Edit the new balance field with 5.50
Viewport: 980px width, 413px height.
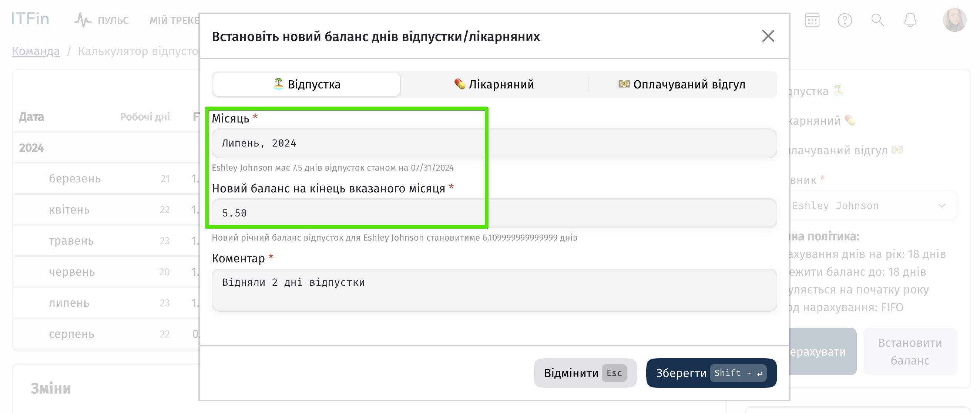click(x=494, y=213)
